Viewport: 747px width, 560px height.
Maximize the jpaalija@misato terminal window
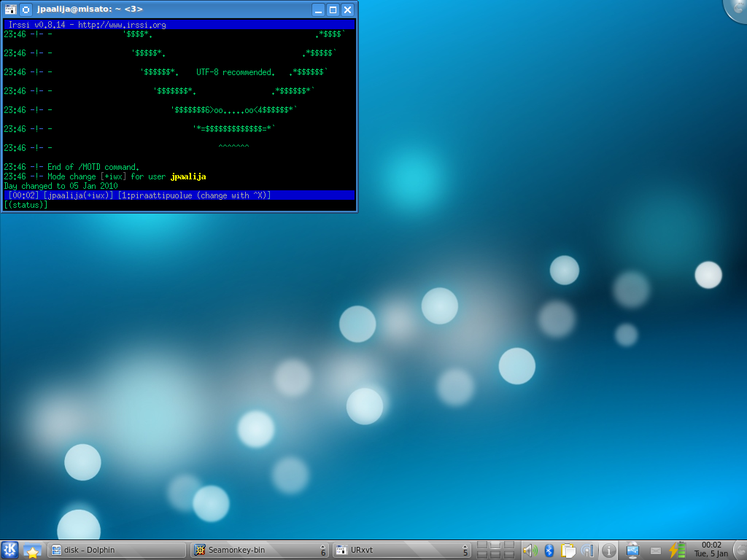(333, 9)
